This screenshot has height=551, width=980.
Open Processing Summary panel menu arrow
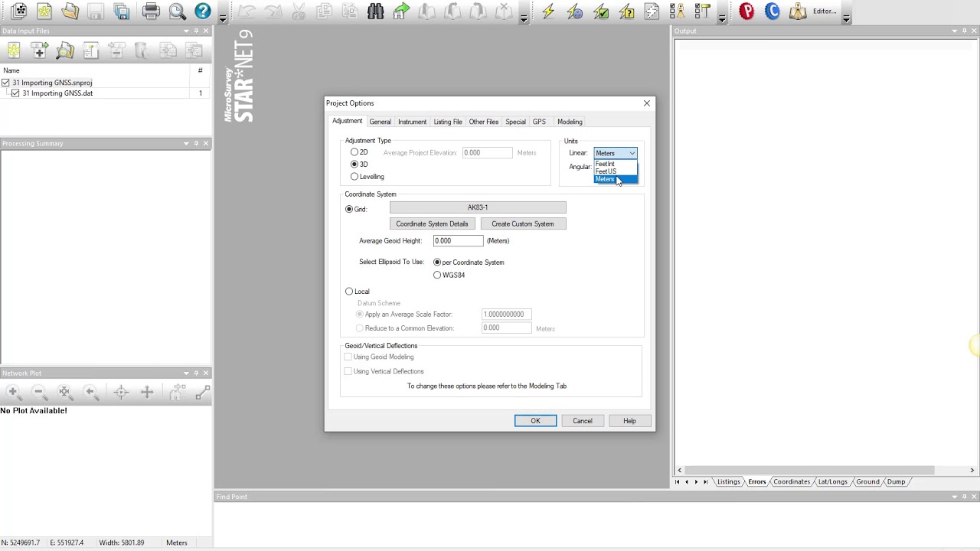[186, 143]
